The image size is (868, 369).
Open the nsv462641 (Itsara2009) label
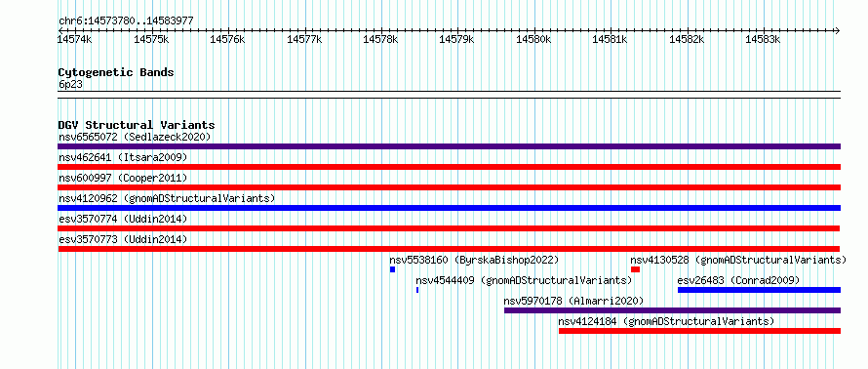point(123,157)
